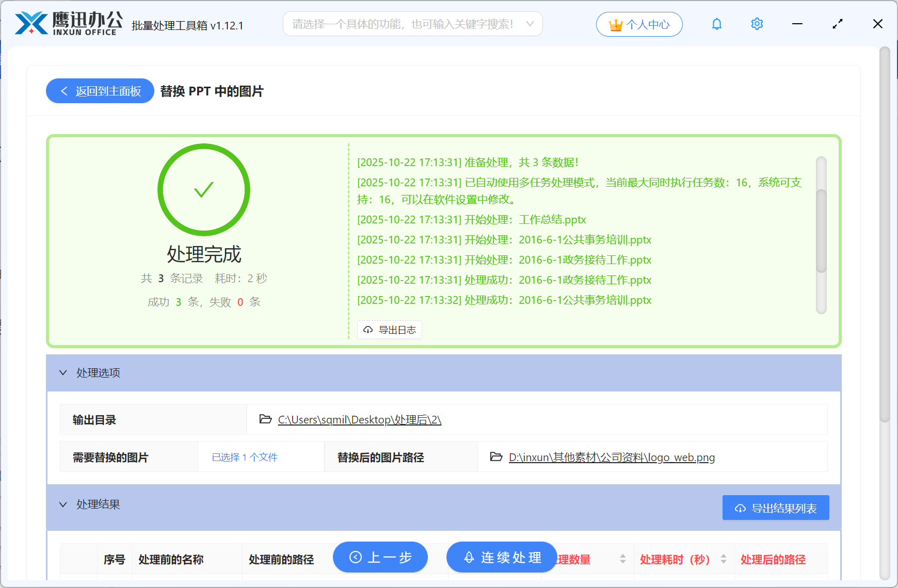
Task: Click the 处理前的名称 column header
Action: (x=170, y=559)
